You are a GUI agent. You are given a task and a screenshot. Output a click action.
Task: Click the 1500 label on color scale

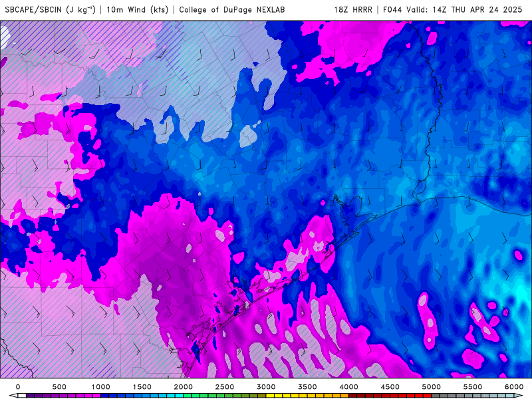[x=142, y=387]
